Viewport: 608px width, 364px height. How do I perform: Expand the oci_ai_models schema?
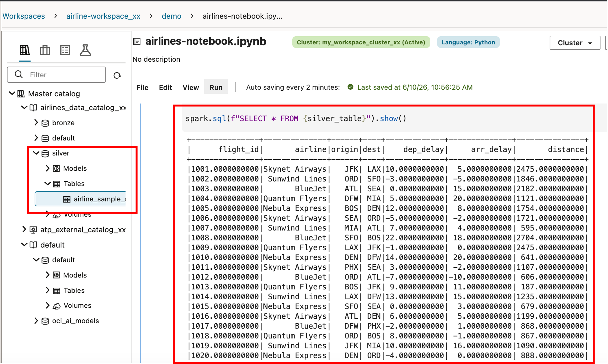[x=36, y=321]
